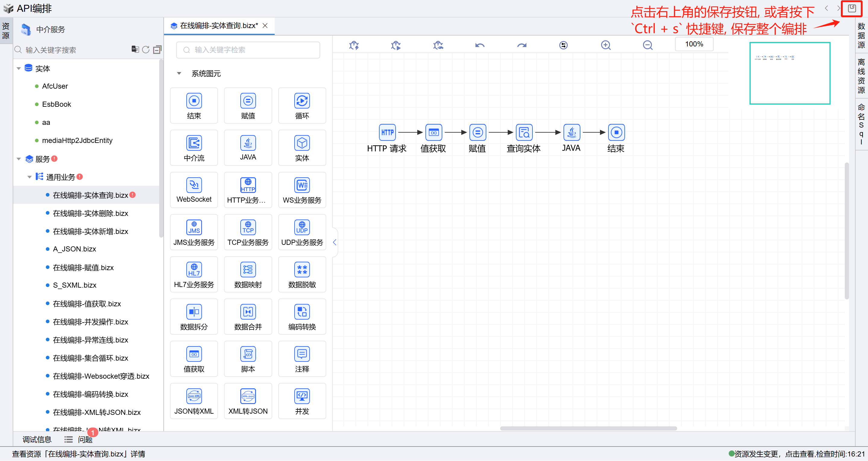Open 在线编排-实体删除.bizx in the tree
868x461 pixels.
tap(90, 213)
